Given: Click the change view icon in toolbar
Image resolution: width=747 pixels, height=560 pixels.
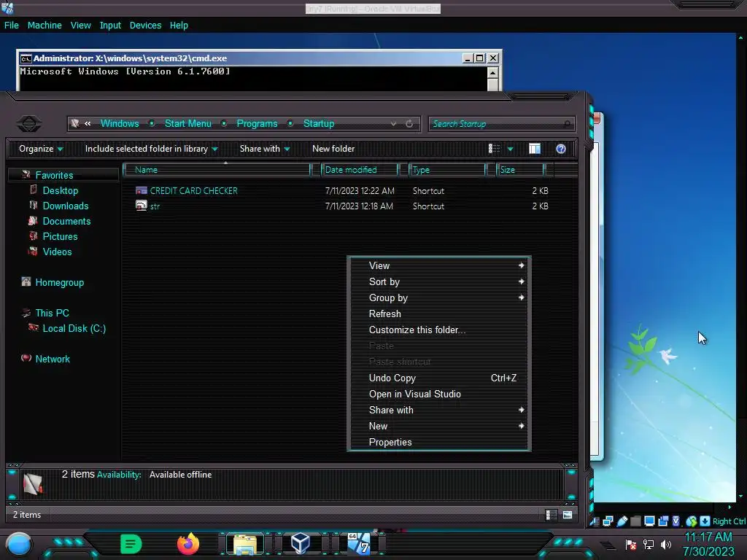Looking at the screenshot, I should pyautogui.click(x=494, y=149).
